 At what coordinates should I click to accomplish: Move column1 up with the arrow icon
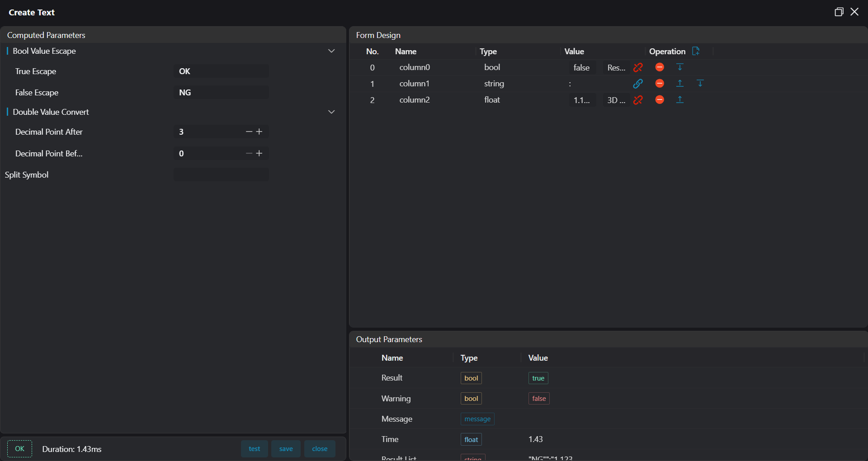coord(679,84)
